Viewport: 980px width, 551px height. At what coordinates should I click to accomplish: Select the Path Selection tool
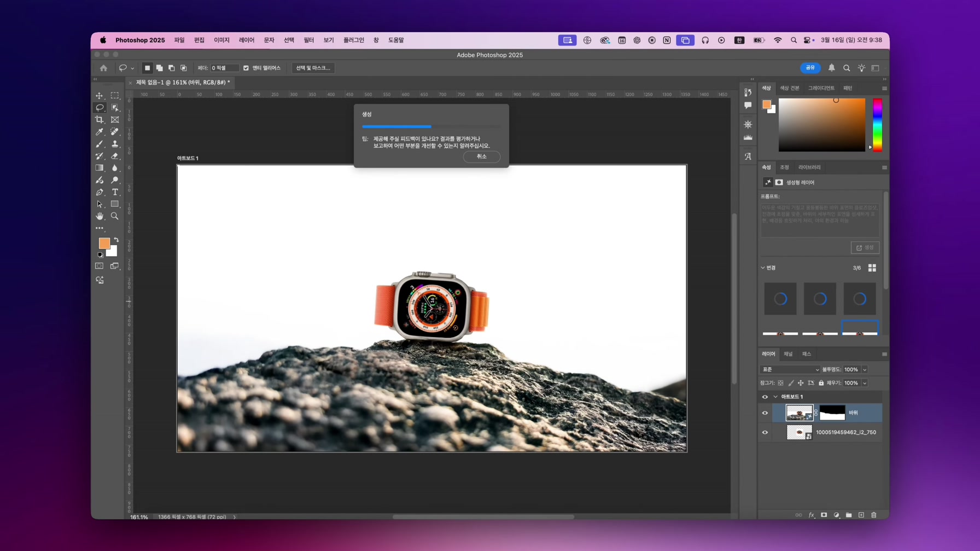click(99, 204)
